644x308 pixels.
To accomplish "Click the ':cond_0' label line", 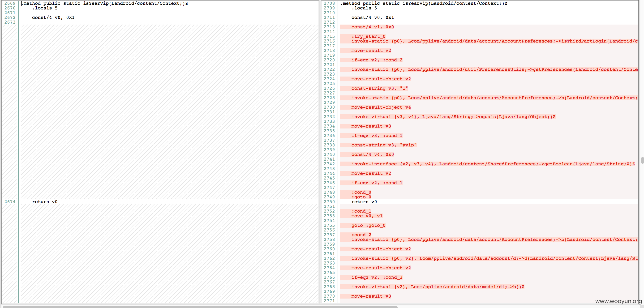I will pos(361,192).
